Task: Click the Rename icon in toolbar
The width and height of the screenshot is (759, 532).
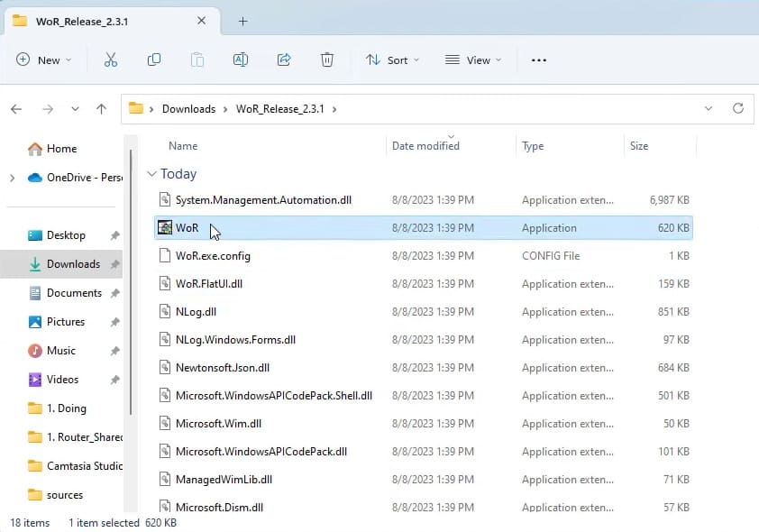Action: [241, 60]
